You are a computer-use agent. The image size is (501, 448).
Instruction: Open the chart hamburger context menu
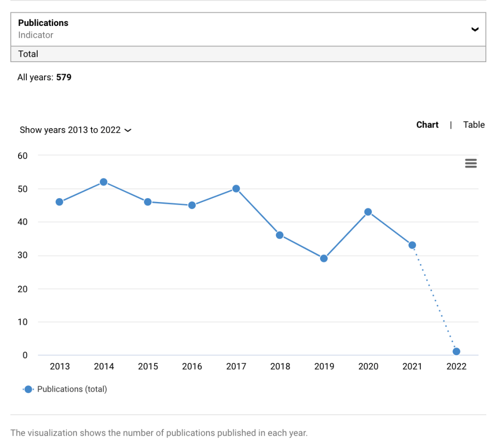tap(471, 163)
